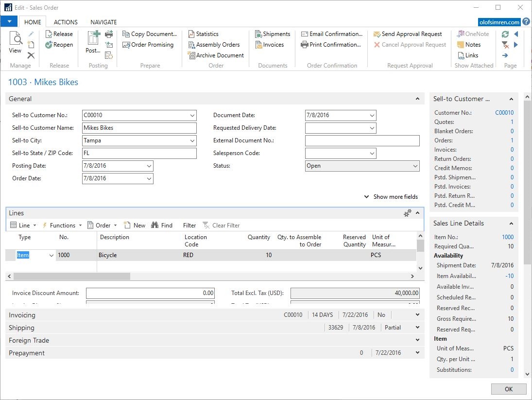Screen dimensions: 532x400
Task: Click Show more fields
Action: (x=391, y=197)
